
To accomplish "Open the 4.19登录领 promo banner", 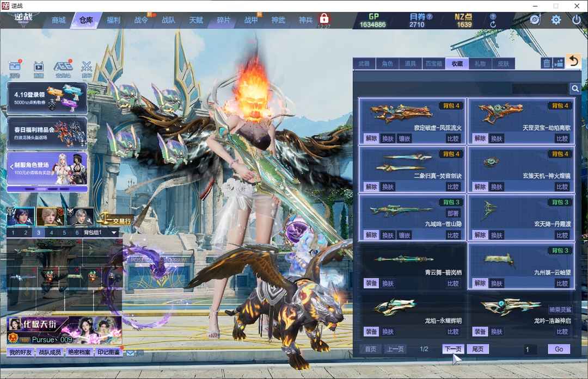I will [x=47, y=98].
